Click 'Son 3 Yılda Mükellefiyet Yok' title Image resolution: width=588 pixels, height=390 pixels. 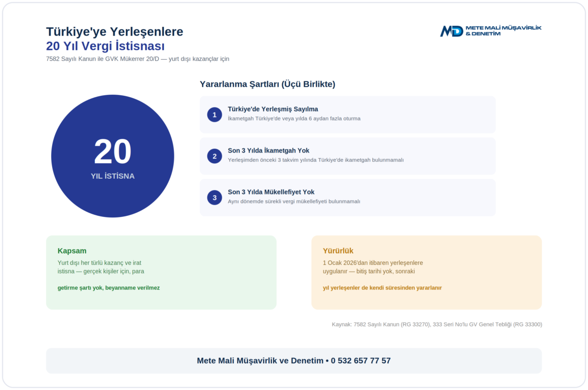coord(271,192)
